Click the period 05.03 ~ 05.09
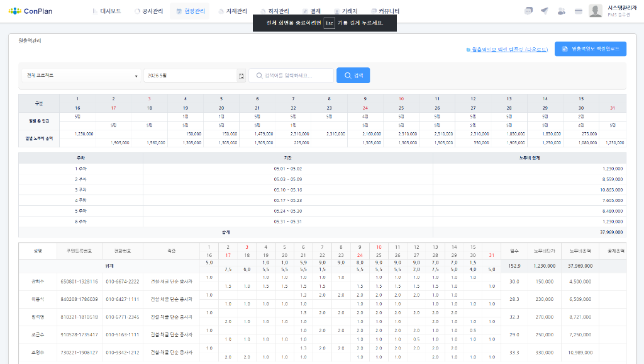The height and width of the screenshot is (364, 644). point(287,179)
